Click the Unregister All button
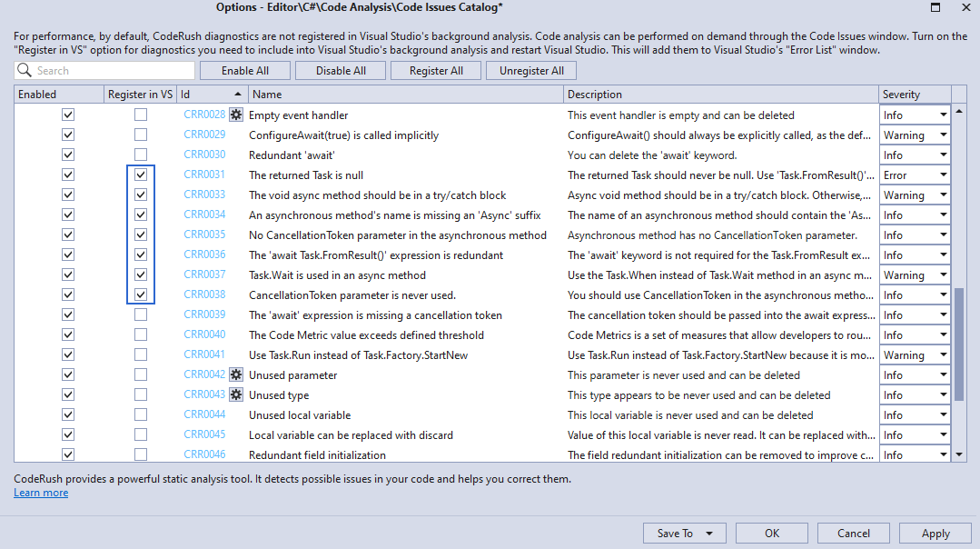 [x=530, y=69]
